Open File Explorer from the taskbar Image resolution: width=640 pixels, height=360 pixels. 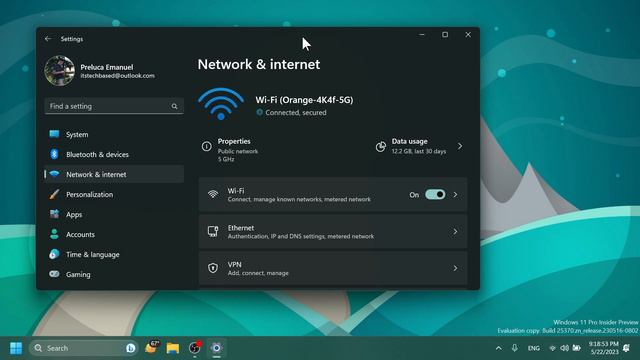click(173, 348)
